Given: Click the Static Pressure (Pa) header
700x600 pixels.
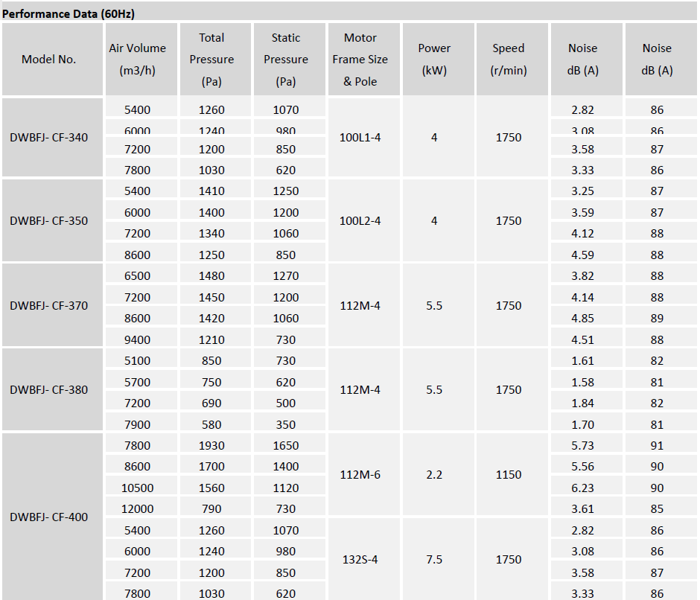Looking at the screenshot, I should (x=286, y=60).
